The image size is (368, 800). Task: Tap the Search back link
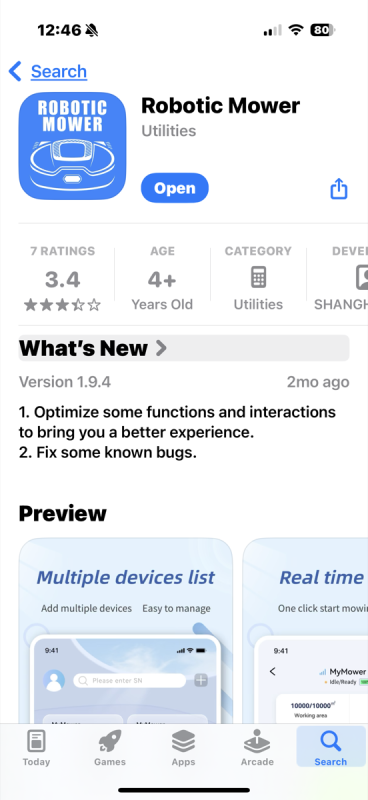59,71
